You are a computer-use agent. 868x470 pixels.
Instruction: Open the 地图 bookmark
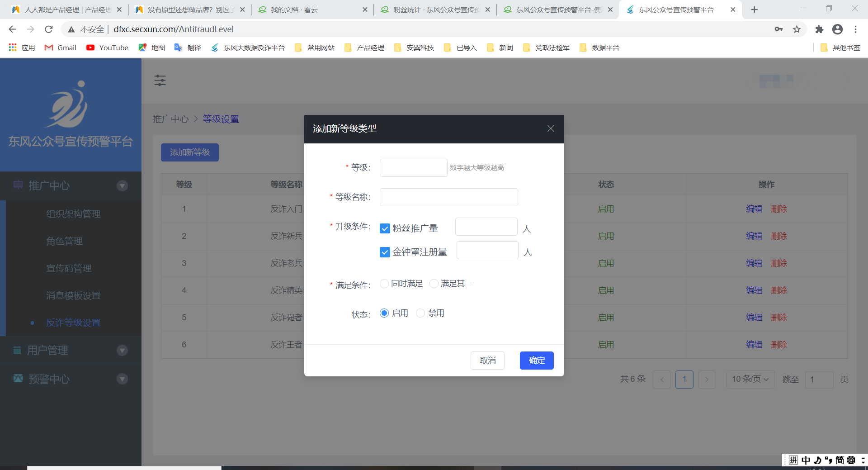[151, 47]
